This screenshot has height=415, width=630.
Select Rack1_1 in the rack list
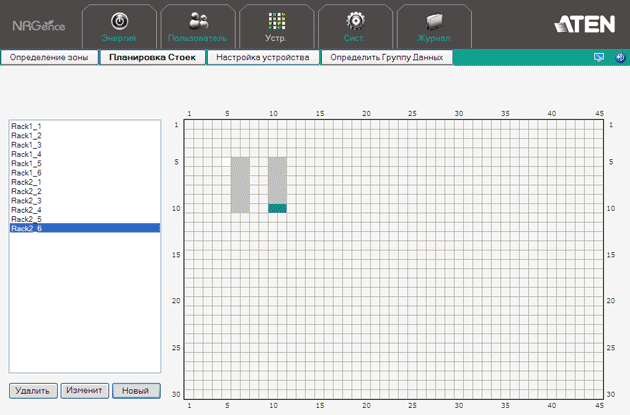85,126
